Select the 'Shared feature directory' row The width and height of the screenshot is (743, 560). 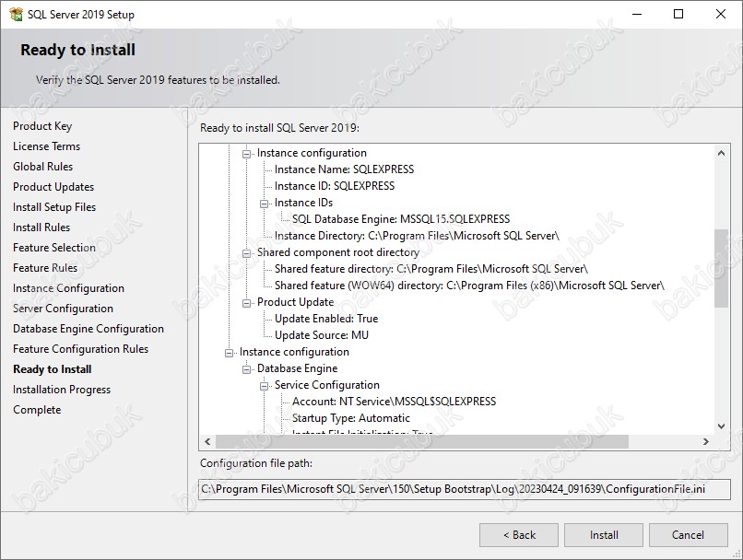[x=431, y=269]
